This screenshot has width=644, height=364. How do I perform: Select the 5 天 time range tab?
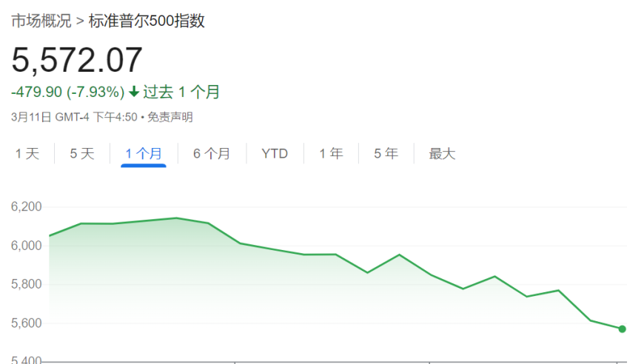82,154
